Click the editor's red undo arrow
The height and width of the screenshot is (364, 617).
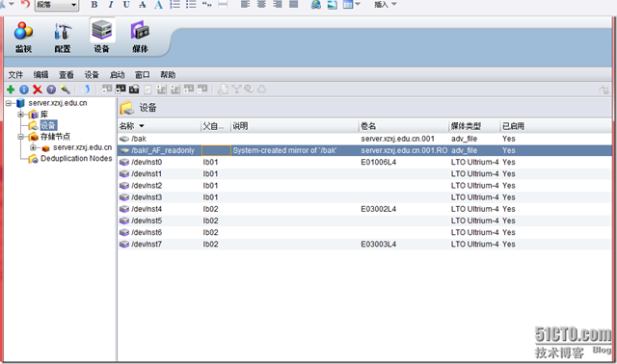25,4
